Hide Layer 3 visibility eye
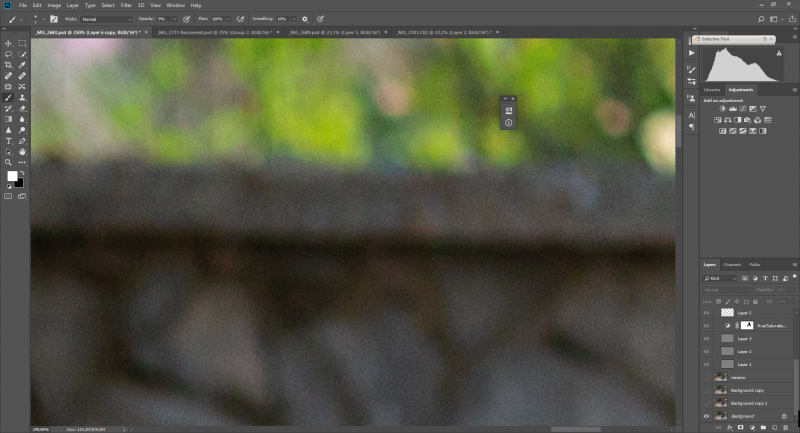The image size is (800, 433). (707, 339)
